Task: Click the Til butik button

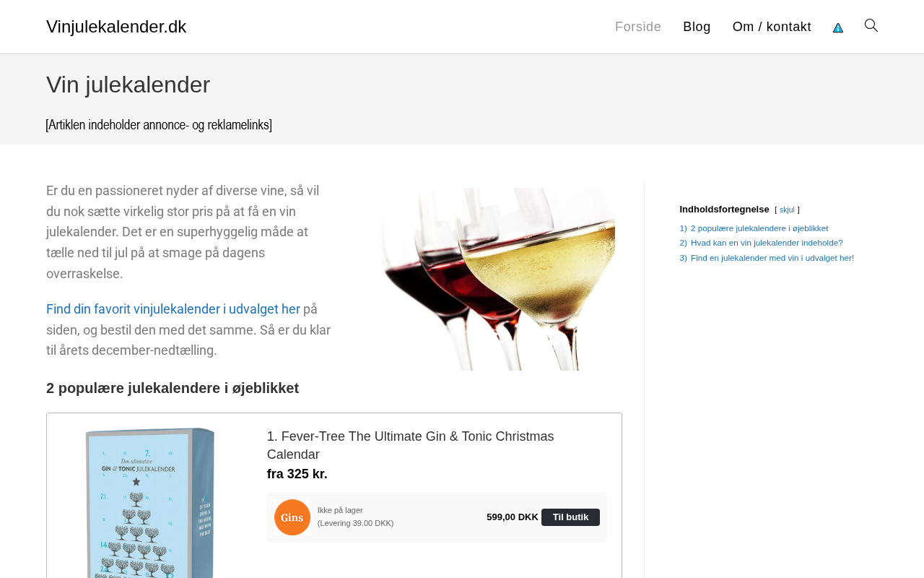Action: (570, 517)
